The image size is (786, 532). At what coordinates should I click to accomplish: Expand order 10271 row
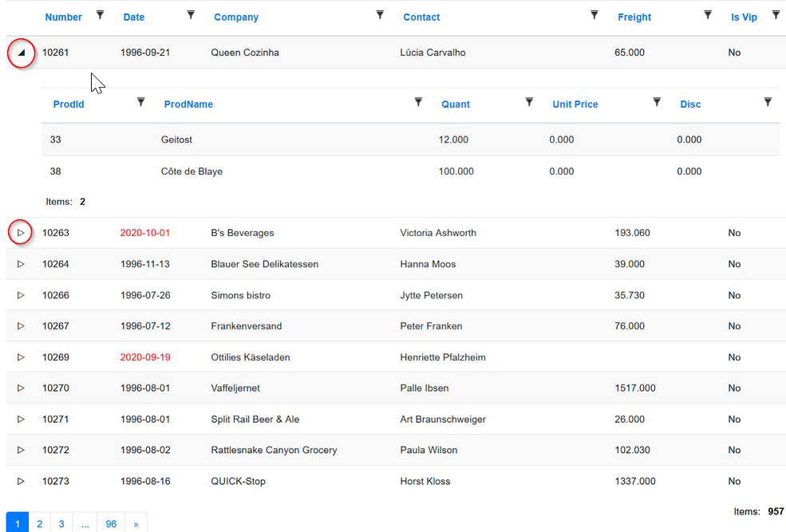coord(21,420)
